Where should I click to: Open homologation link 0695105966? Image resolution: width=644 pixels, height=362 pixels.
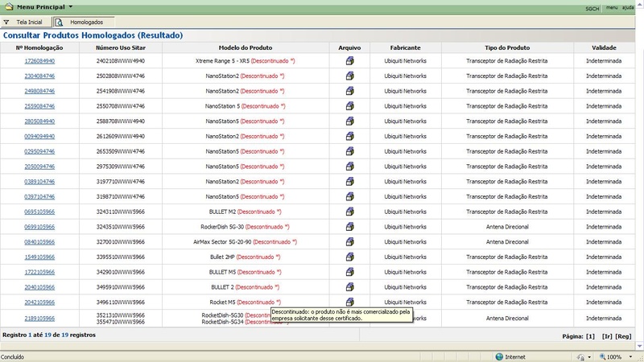(x=39, y=212)
